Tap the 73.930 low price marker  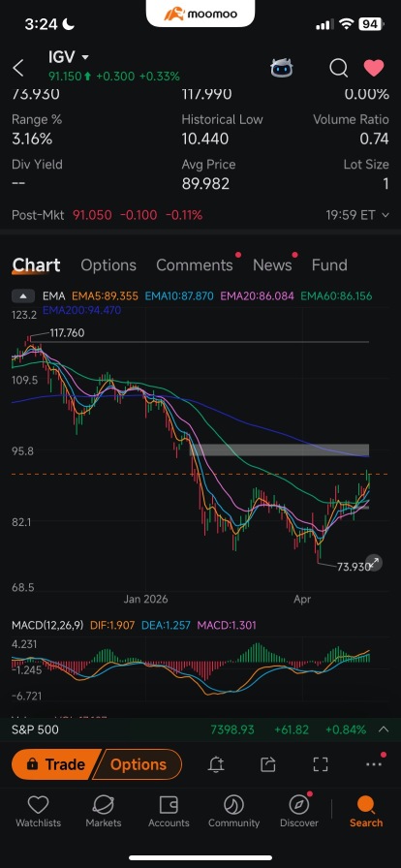point(354,567)
